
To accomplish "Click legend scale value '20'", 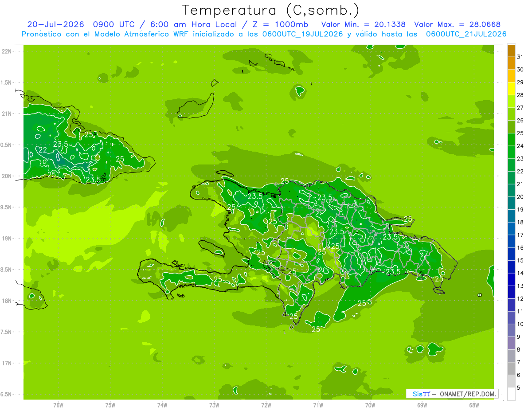I will pyautogui.click(x=520, y=197).
